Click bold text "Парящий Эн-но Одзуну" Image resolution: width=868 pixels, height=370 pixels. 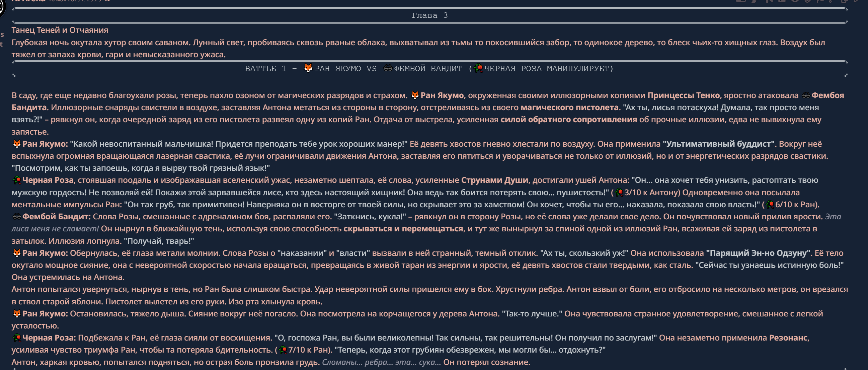[759, 253]
